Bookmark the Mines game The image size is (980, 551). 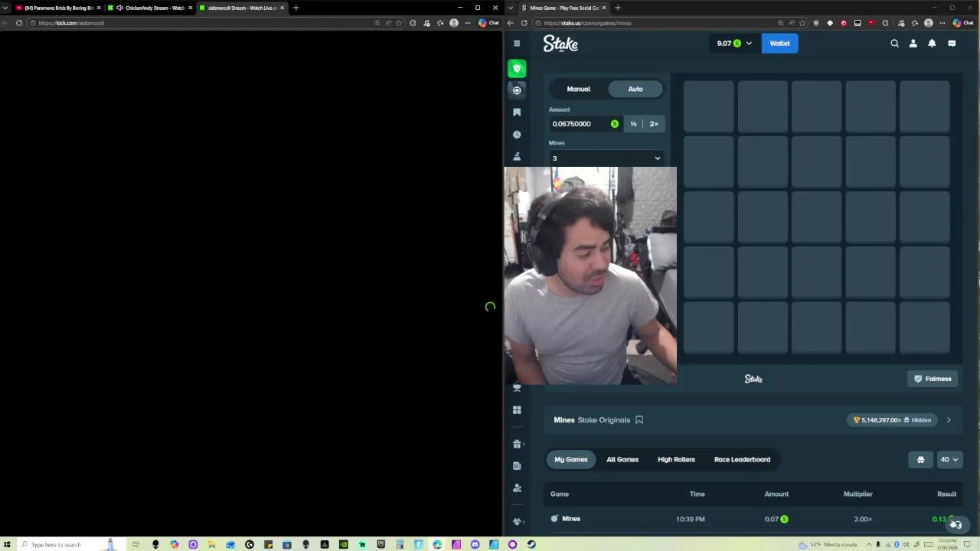[x=639, y=420]
